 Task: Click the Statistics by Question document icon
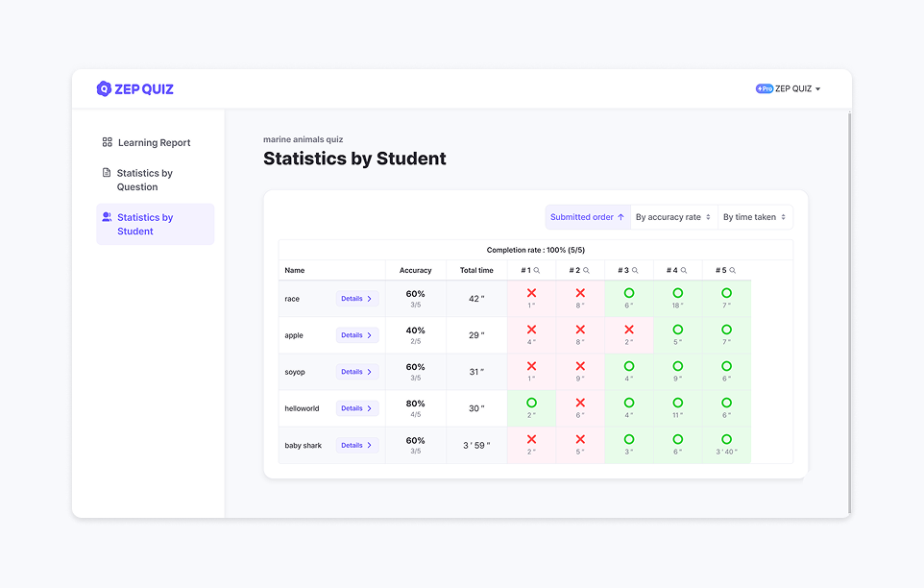[107, 173]
